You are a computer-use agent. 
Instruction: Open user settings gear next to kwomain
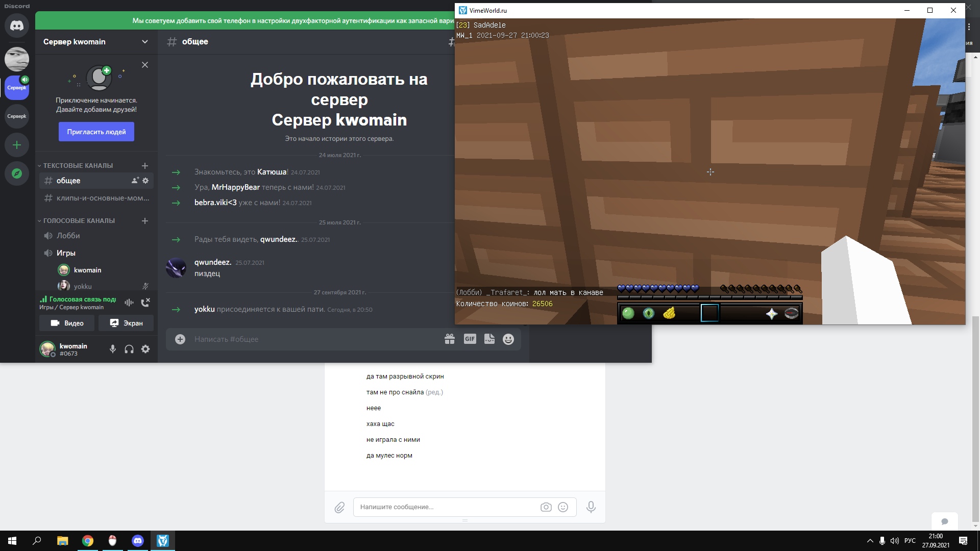[x=145, y=349]
